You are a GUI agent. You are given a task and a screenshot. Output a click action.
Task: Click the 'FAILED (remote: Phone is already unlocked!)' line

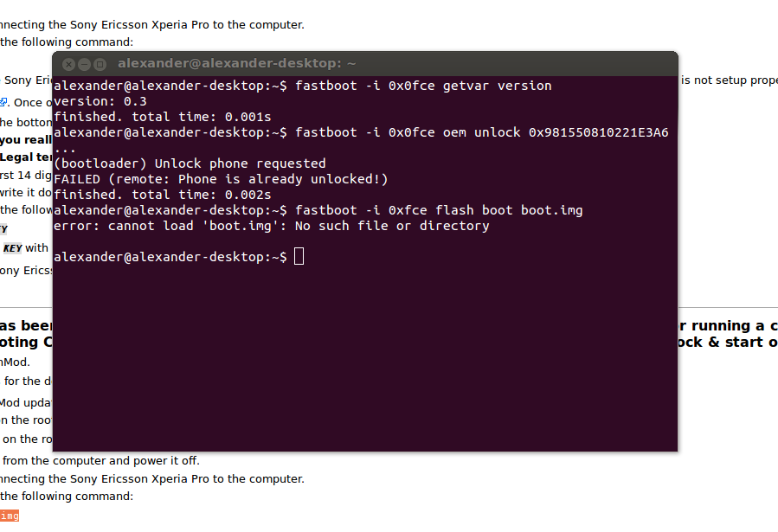click(x=221, y=179)
